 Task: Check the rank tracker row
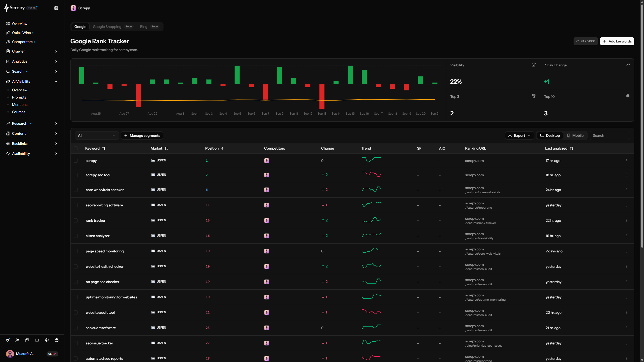76,220
